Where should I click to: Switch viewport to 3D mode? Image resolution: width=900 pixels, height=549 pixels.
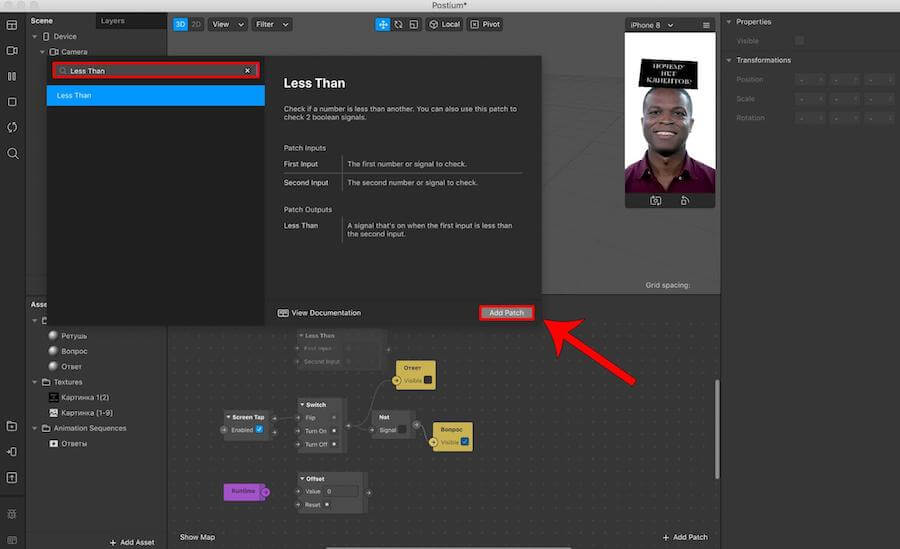(180, 24)
